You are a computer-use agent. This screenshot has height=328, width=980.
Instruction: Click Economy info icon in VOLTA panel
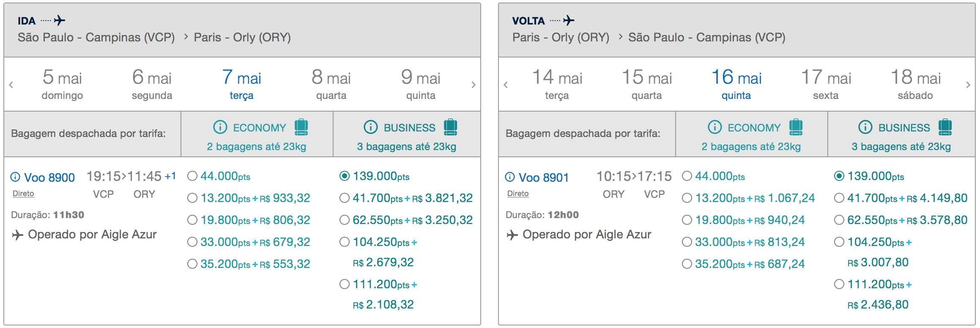tap(714, 127)
